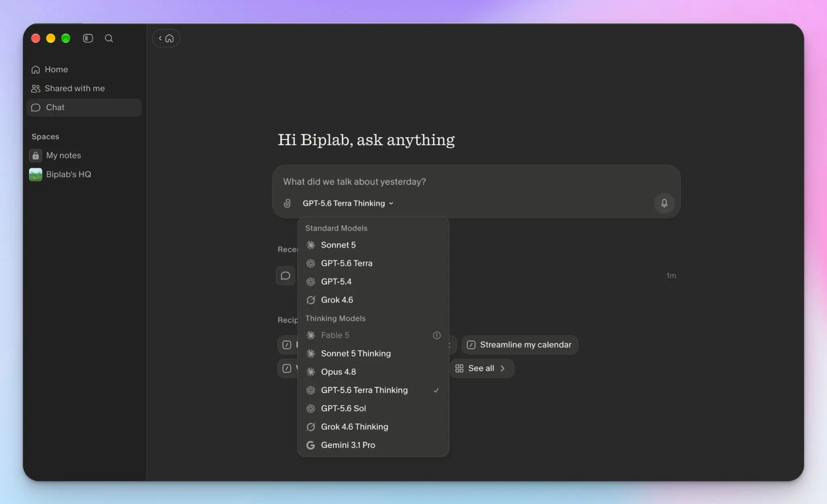
Task: Click the paperclip attach icon
Action: pos(287,203)
